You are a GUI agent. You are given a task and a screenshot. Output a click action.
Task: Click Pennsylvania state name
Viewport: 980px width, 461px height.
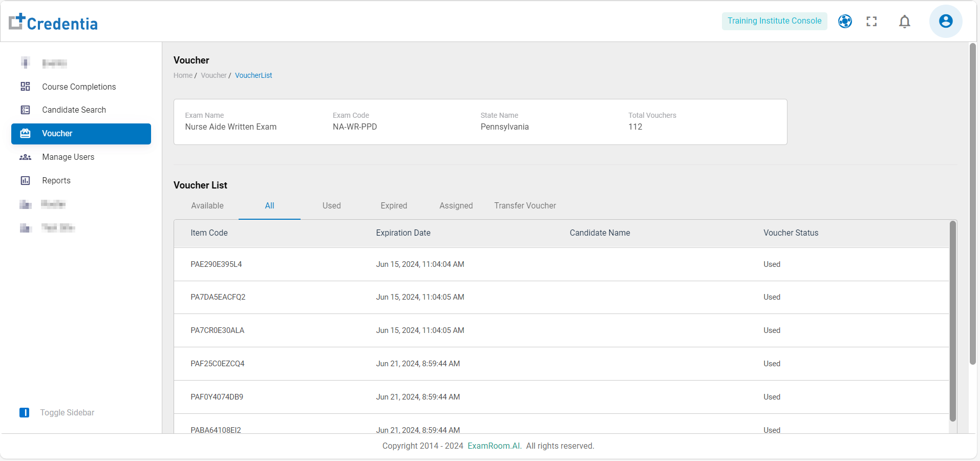504,127
